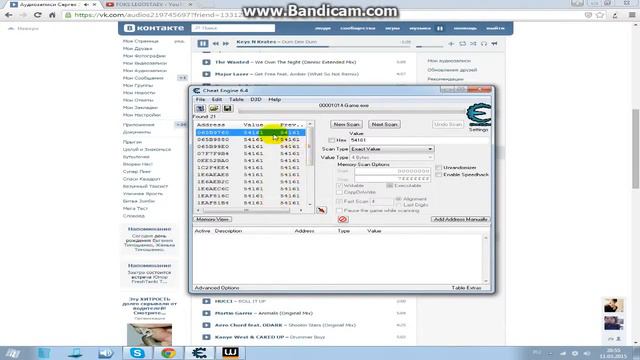
Task: Select address row 07F7F9B4
Action: point(250,153)
